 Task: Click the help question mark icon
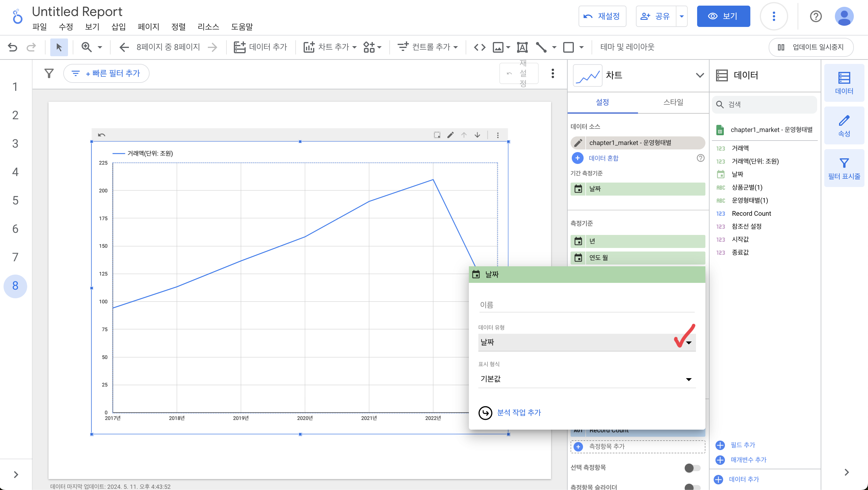(815, 16)
